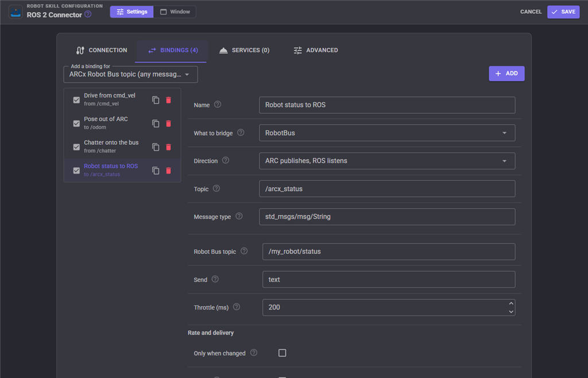Delete the Drive from cmd_vel binding

168,100
